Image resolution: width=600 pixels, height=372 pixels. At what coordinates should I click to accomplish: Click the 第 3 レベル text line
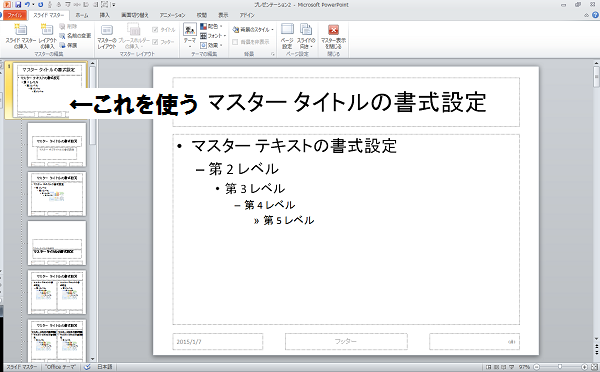coord(255,189)
